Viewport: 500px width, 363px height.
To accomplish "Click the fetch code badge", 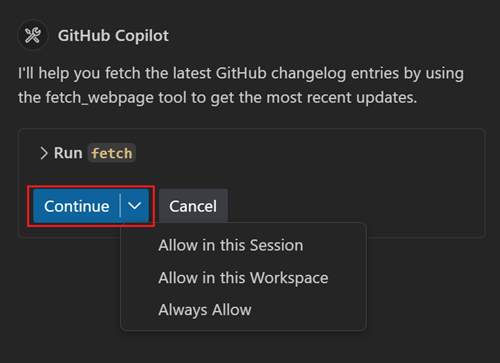I will point(112,153).
